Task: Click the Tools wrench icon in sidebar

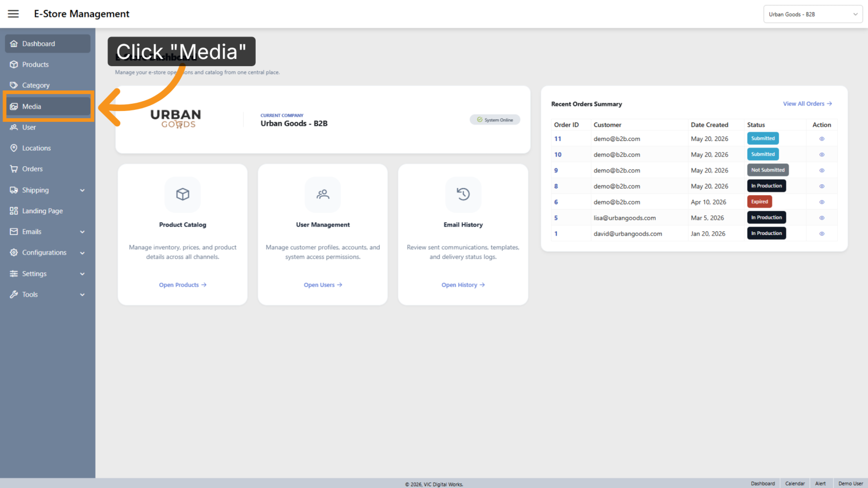Action: point(14,294)
